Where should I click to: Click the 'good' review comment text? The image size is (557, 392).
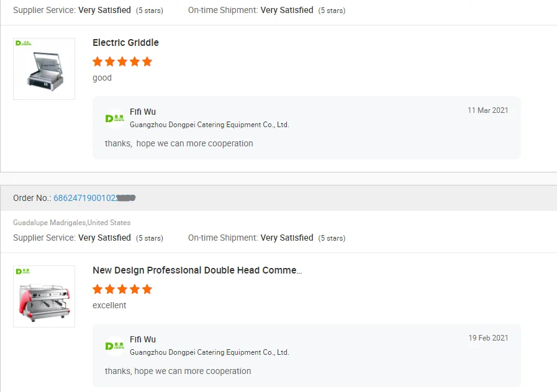[x=102, y=78]
